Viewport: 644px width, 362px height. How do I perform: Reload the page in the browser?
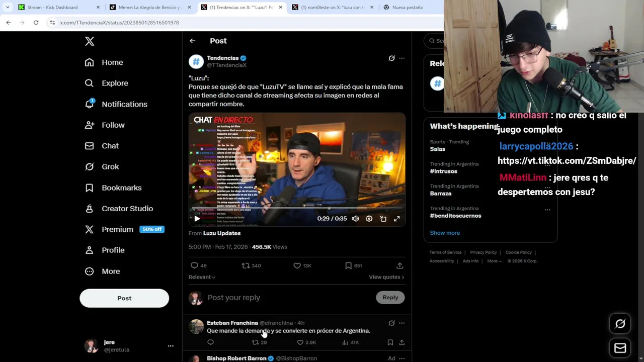(36, 23)
